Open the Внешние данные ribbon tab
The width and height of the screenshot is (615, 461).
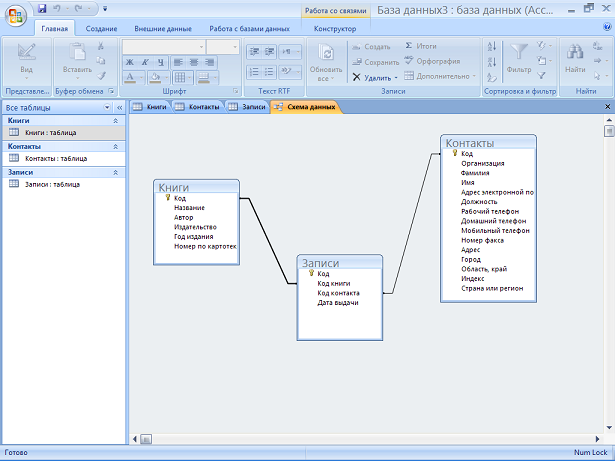pos(163,29)
